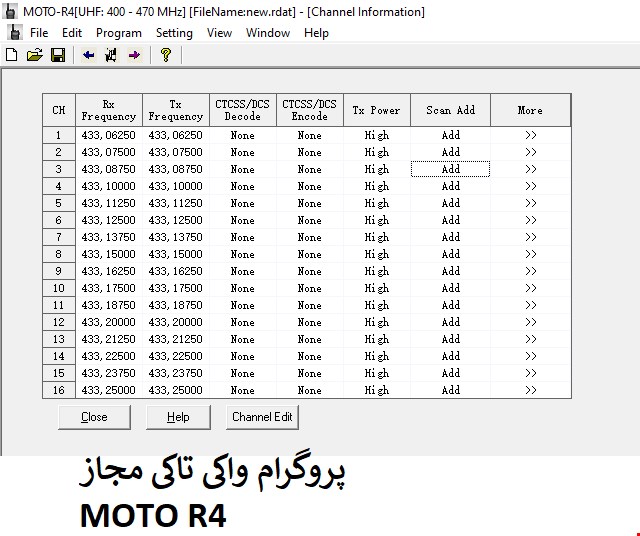Toggle Scan Add for channel 6

tap(451, 220)
